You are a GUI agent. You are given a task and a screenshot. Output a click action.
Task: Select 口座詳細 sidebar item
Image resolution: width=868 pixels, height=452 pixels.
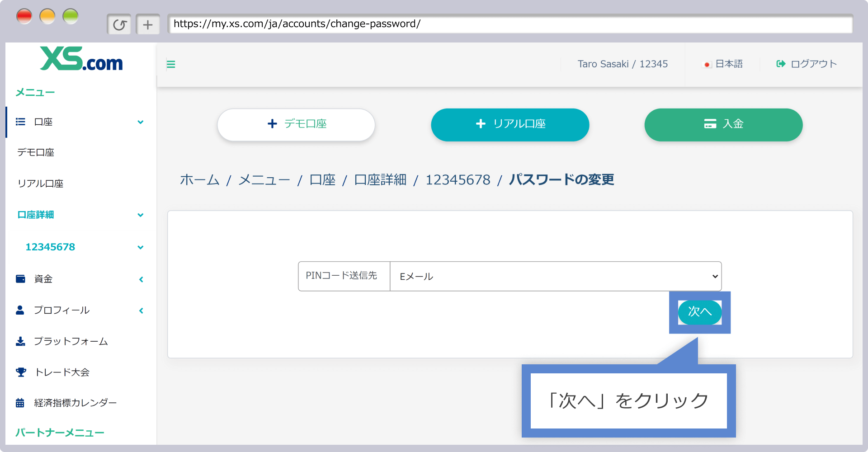(36, 215)
